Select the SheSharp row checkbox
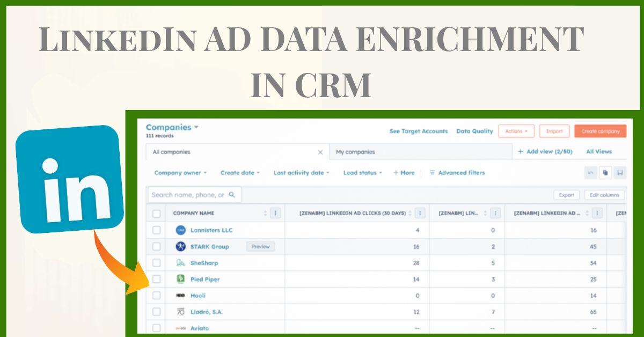Viewport: 644px width, 337px height. (x=157, y=263)
